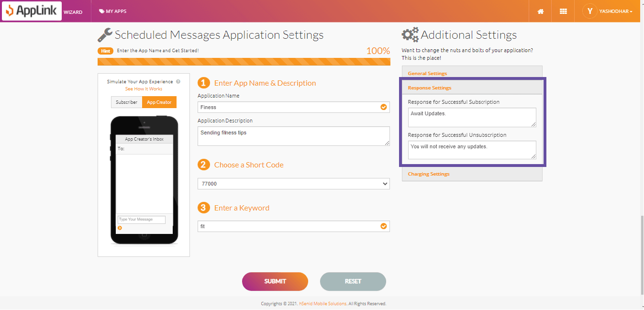Click the step 1 number badge
The height and width of the screenshot is (310, 644).
coord(204,83)
